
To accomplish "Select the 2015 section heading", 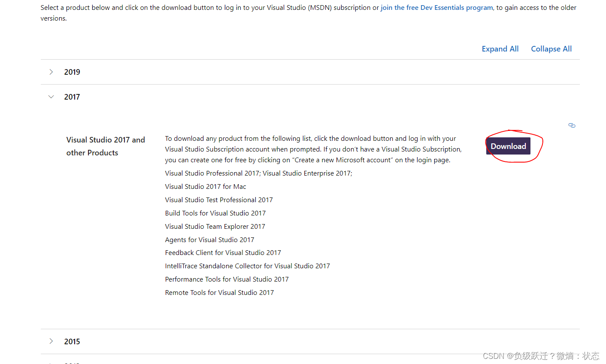I will pyautogui.click(x=72, y=342).
